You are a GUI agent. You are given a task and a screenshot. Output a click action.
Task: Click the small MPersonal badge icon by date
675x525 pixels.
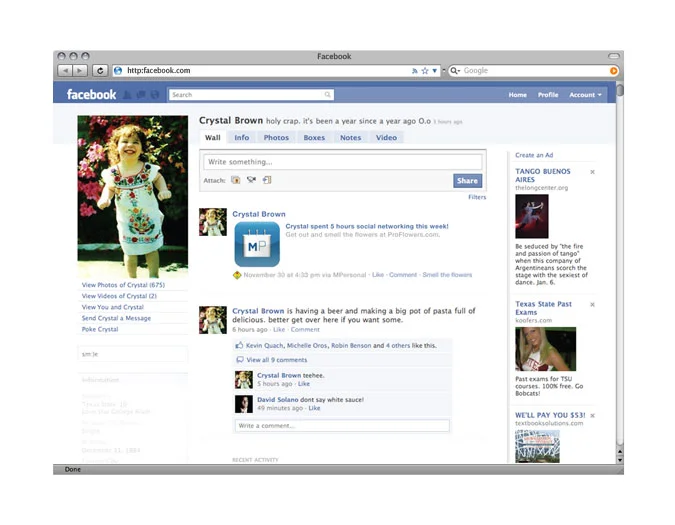237,275
